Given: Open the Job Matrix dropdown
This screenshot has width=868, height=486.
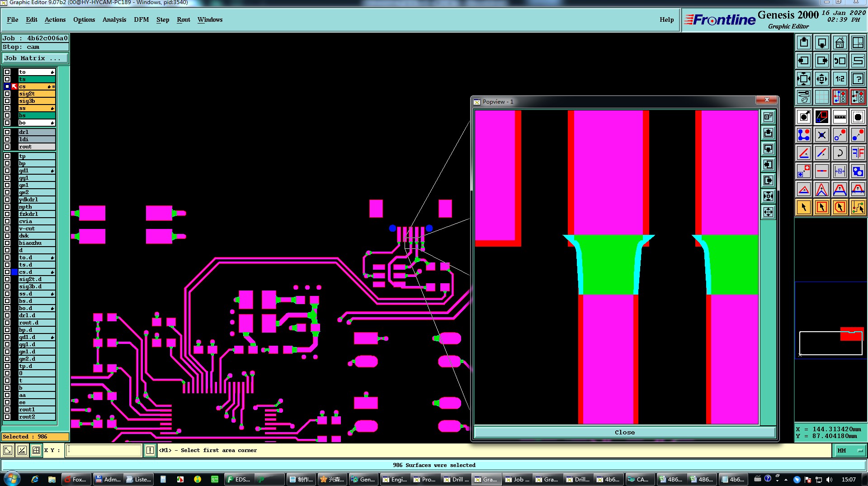Looking at the screenshot, I should 35,58.
